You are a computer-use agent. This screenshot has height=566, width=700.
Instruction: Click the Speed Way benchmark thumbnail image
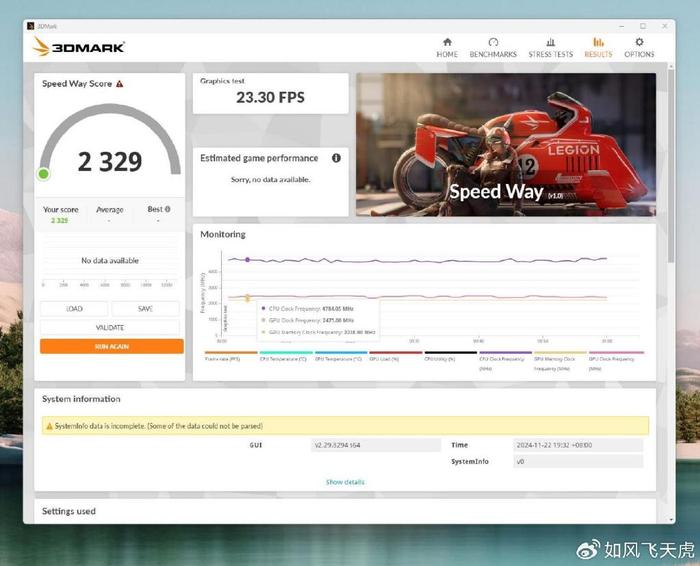(x=506, y=145)
